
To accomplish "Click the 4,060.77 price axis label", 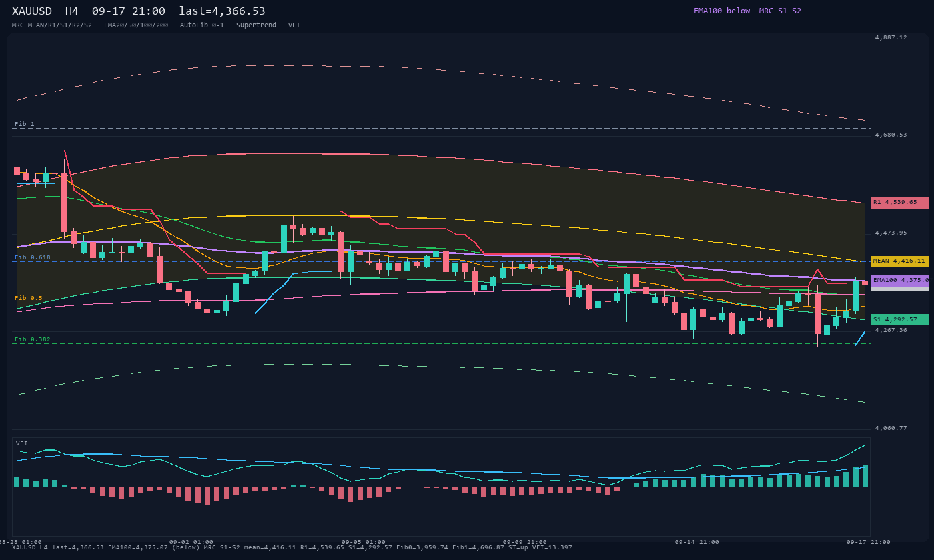I will tap(891, 429).
